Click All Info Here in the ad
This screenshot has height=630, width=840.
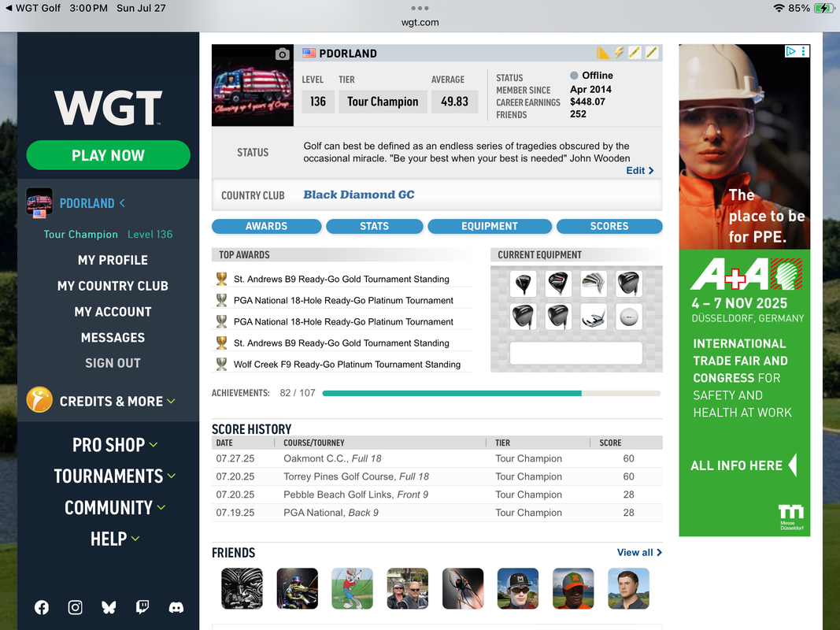click(x=744, y=465)
